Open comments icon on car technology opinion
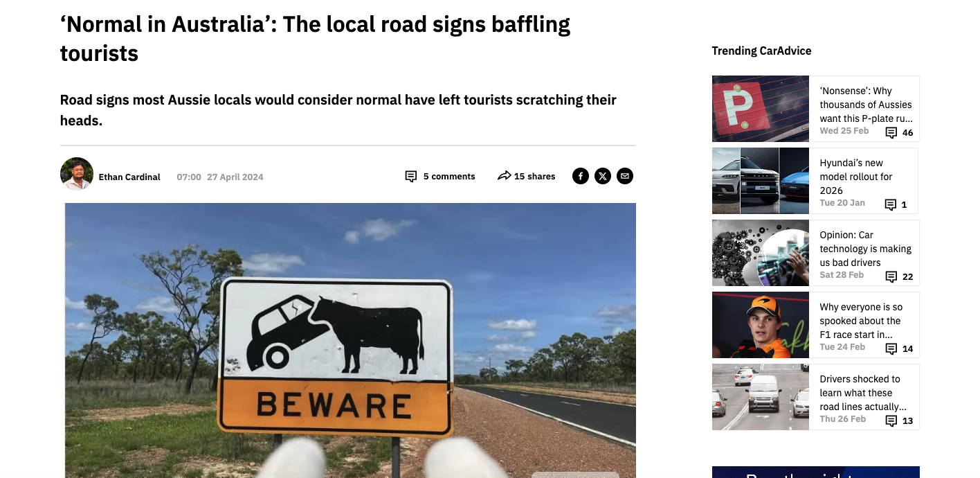This screenshot has width=980, height=478. click(891, 276)
